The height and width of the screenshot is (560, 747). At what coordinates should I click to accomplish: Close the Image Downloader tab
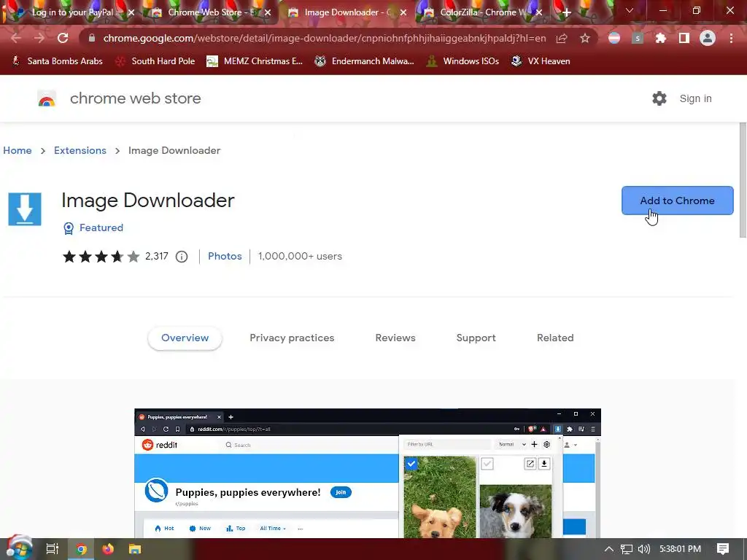point(403,13)
